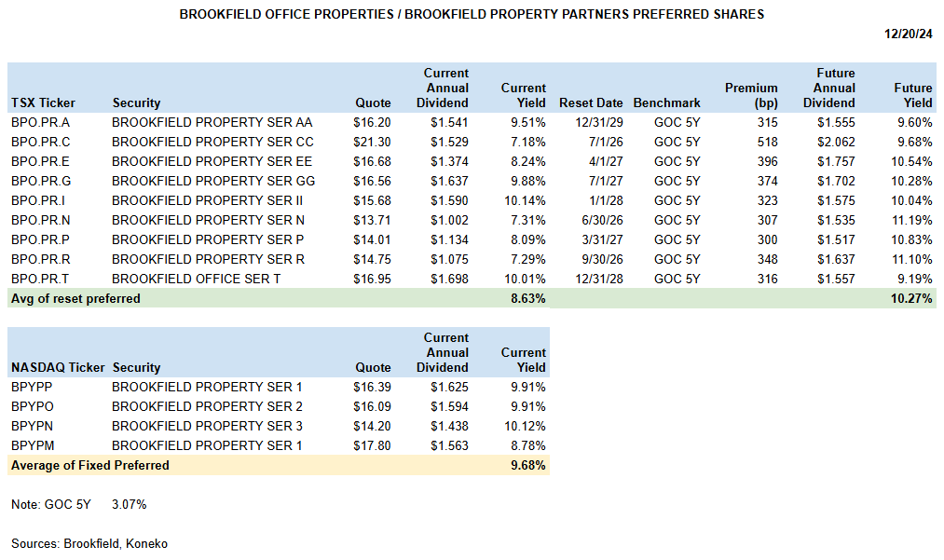Image resolution: width=944 pixels, height=560 pixels.
Task: Select the TSX Ticker column header
Action: pyautogui.click(x=43, y=103)
